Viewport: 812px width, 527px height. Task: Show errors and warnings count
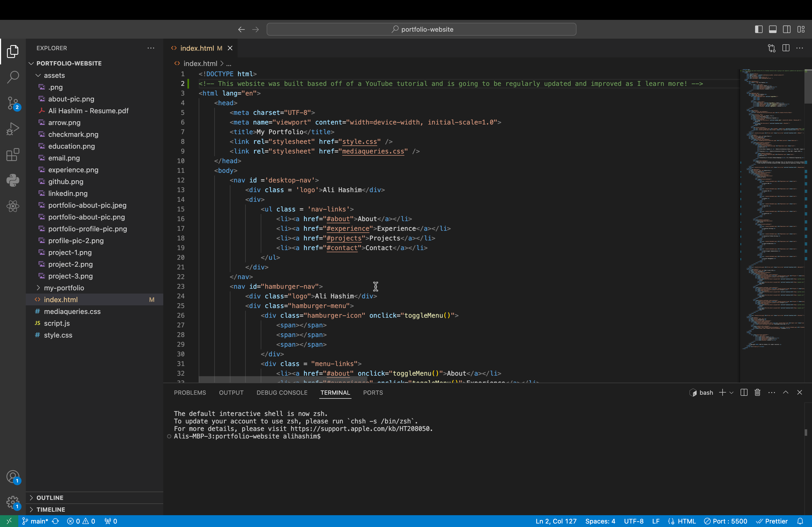click(x=81, y=521)
